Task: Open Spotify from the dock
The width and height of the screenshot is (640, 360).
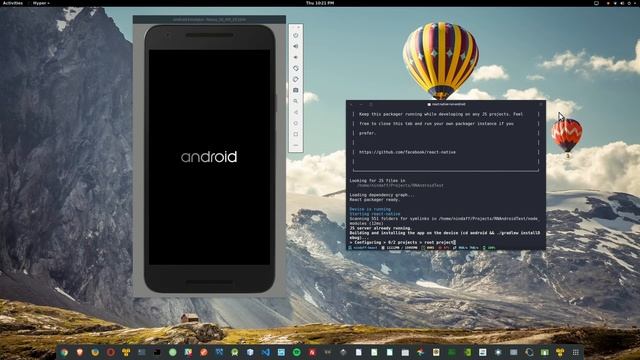Action: (x=297, y=352)
